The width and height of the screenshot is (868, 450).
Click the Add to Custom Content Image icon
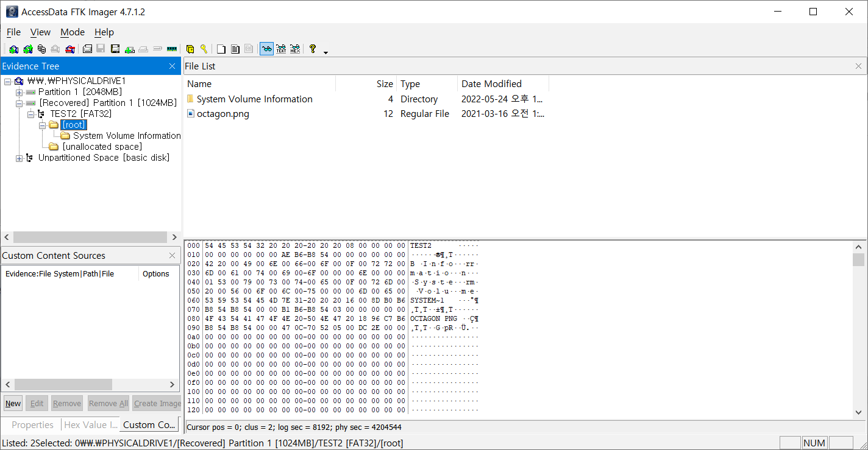click(x=129, y=49)
